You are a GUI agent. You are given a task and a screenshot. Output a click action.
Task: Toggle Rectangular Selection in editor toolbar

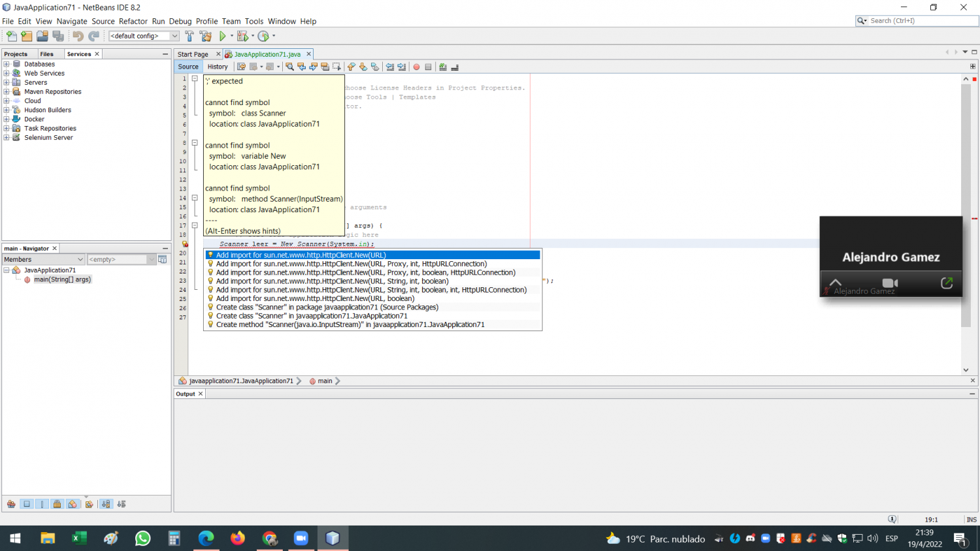pyautogui.click(x=336, y=67)
